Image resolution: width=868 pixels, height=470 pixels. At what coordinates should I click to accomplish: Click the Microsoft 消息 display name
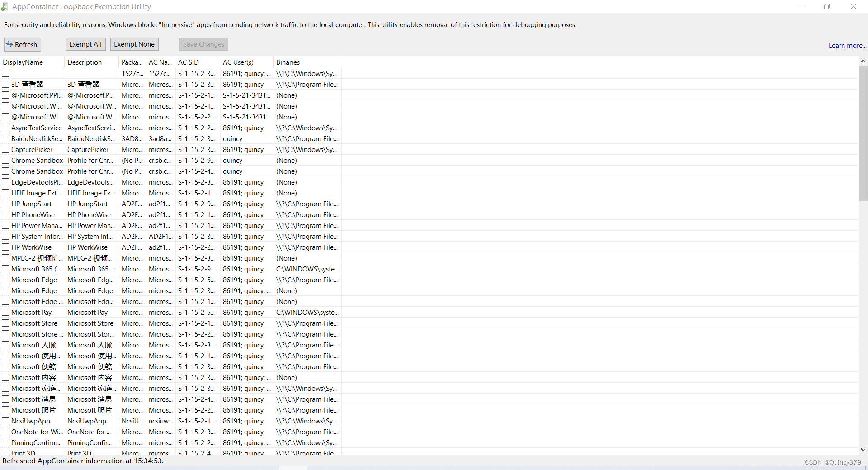34,399
